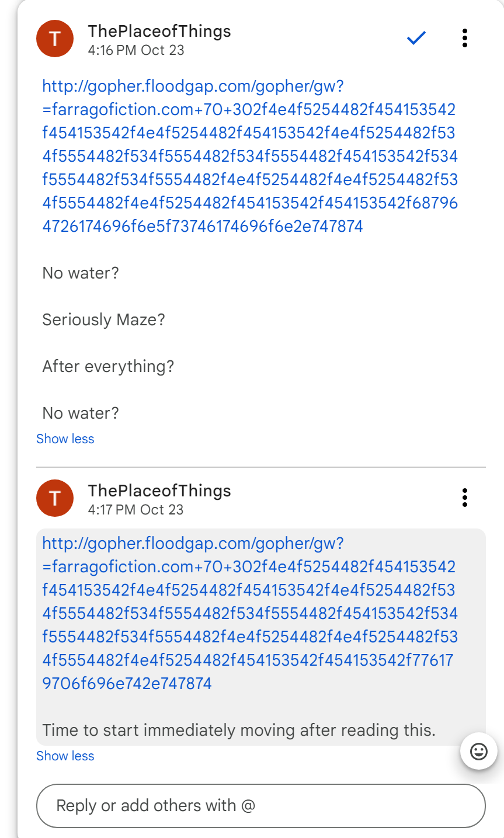Image resolution: width=504 pixels, height=838 pixels.
Task: Click the "Seriously Maze?" comment line
Action: point(104,320)
